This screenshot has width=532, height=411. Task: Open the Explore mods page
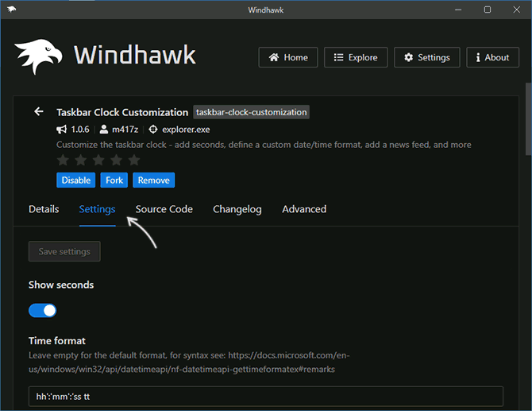tap(356, 57)
